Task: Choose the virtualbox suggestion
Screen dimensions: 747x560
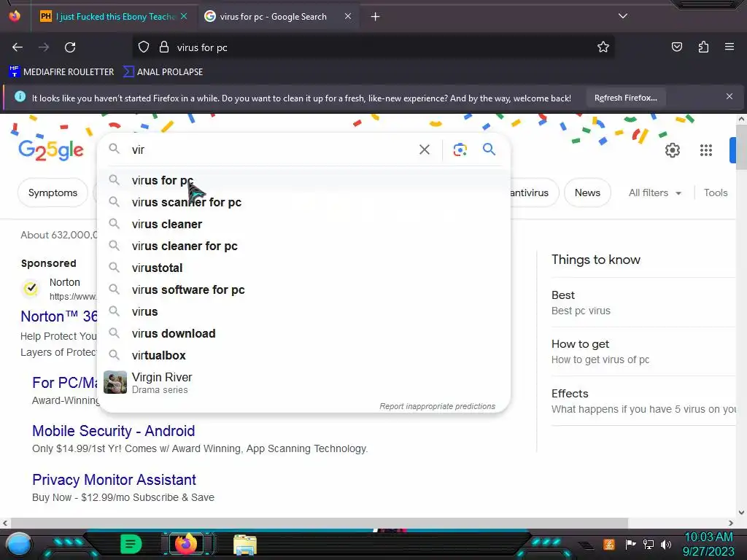Action: pos(304,356)
